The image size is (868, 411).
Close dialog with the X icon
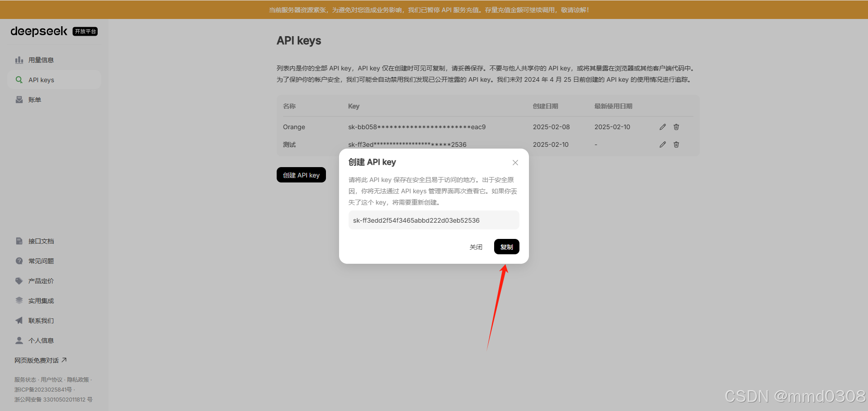click(x=515, y=163)
